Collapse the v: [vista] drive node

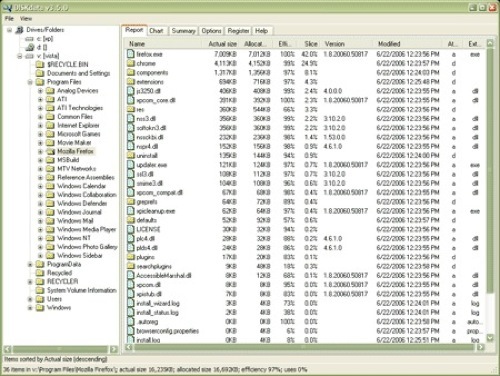(20, 56)
